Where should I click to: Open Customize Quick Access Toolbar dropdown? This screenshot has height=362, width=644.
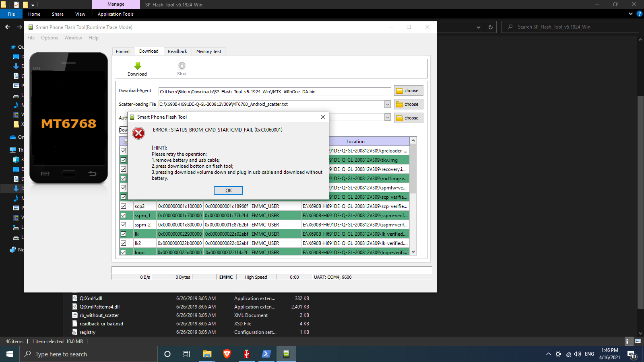point(33,5)
